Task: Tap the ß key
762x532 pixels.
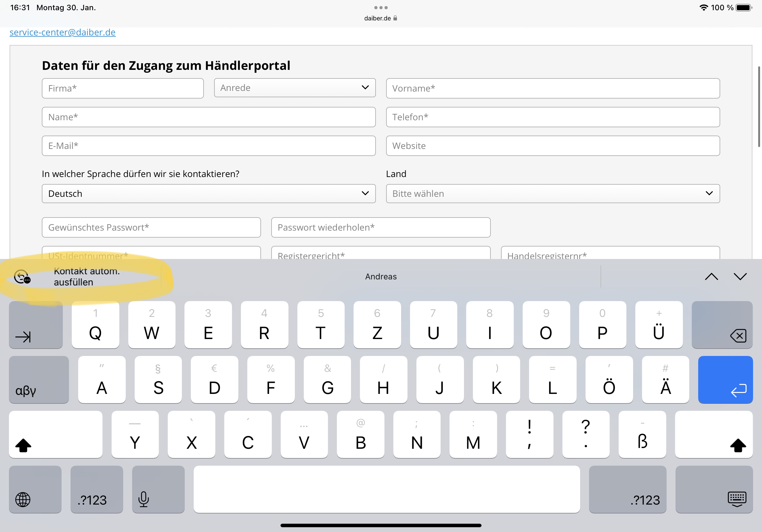Action: pyautogui.click(x=642, y=434)
